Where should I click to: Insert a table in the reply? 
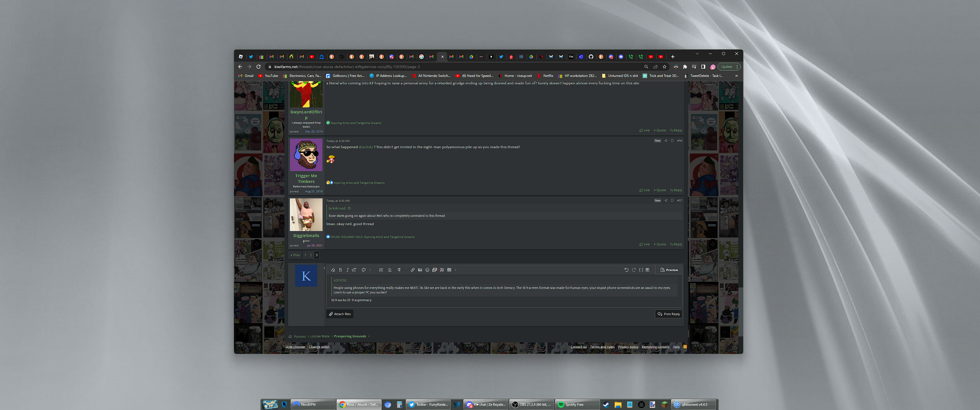[449, 270]
